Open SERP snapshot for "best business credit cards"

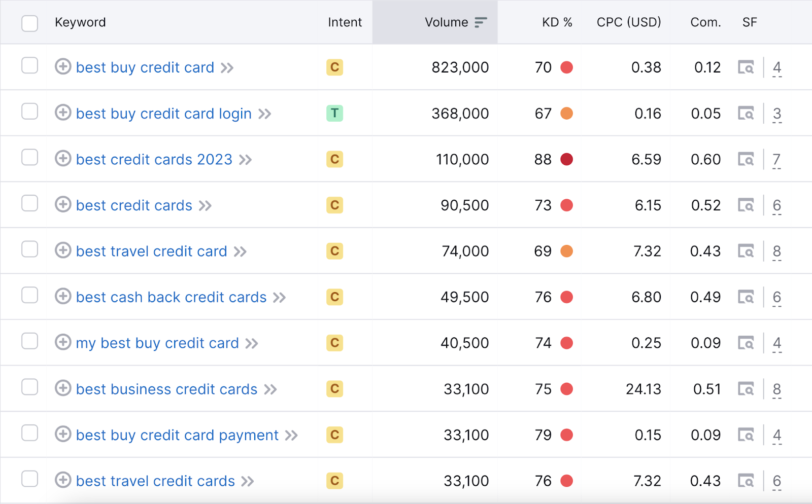coord(746,388)
